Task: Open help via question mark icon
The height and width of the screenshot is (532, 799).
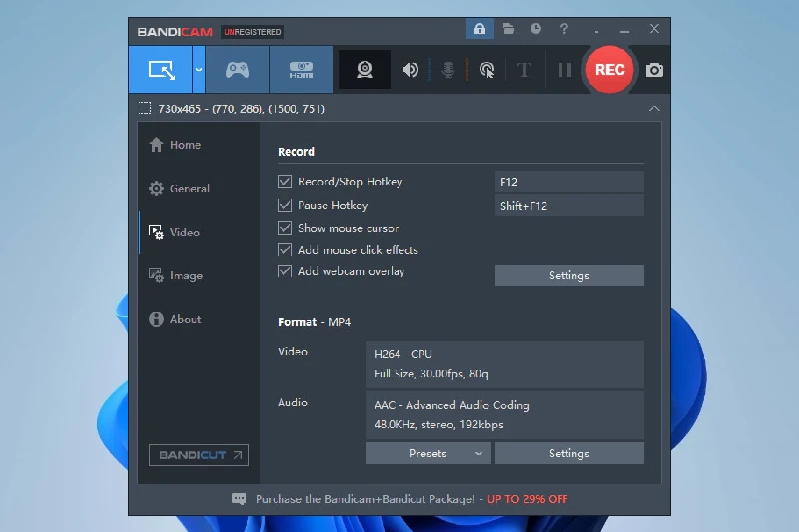Action: click(x=564, y=29)
